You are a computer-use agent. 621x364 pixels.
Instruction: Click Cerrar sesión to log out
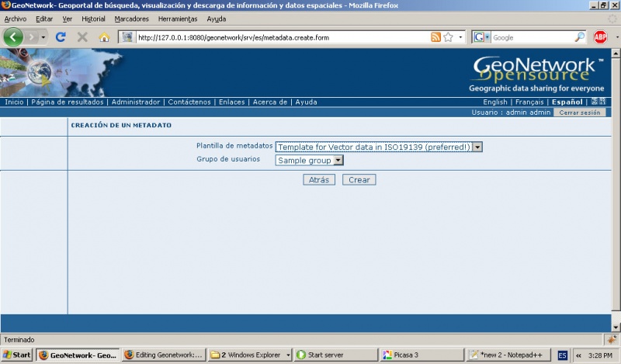tap(578, 113)
